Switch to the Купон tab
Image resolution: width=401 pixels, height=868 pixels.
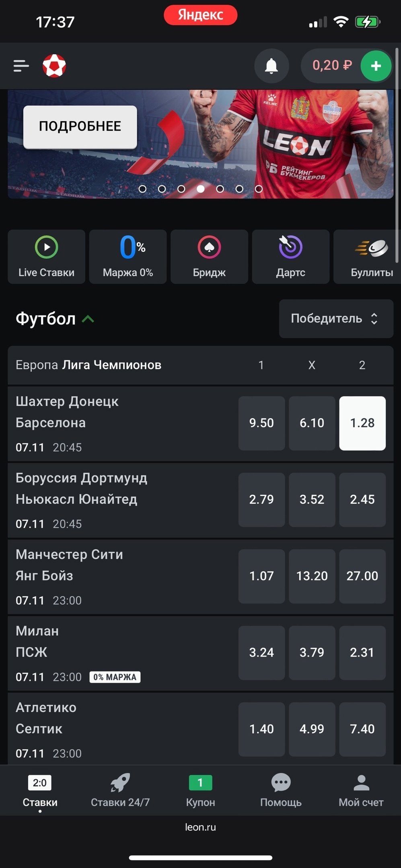pyautogui.click(x=200, y=790)
